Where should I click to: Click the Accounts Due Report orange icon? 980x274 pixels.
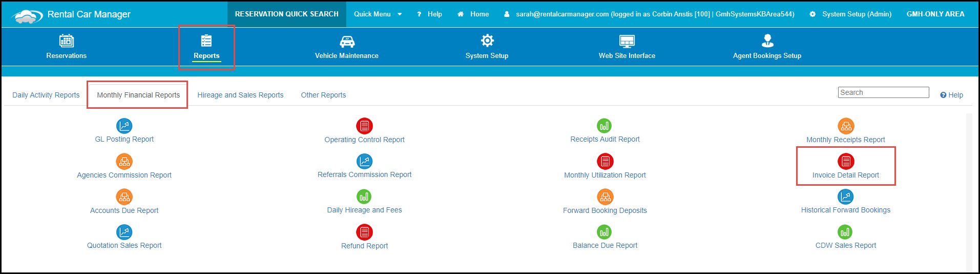124,197
